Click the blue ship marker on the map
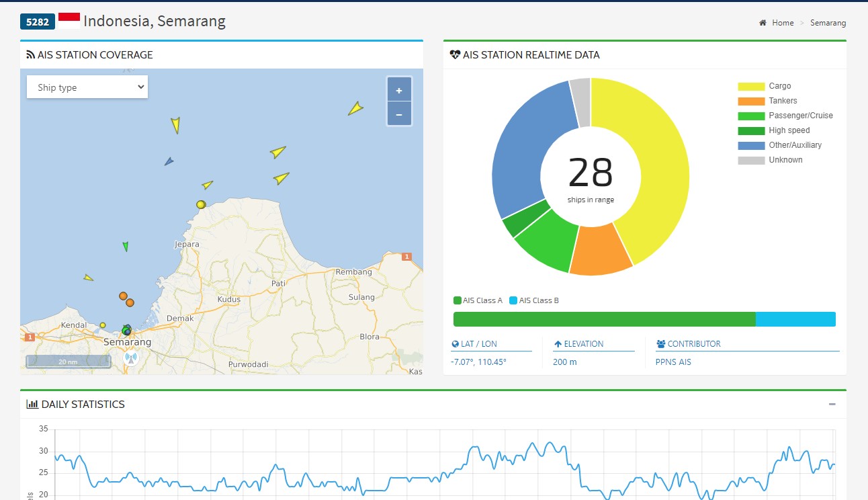This screenshot has height=500, width=868. [x=169, y=161]
